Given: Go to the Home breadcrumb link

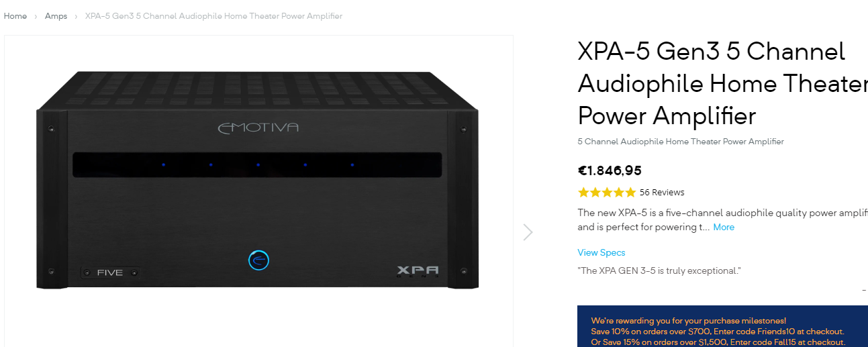Looking at the screenshot, I should tap(15, 16).
